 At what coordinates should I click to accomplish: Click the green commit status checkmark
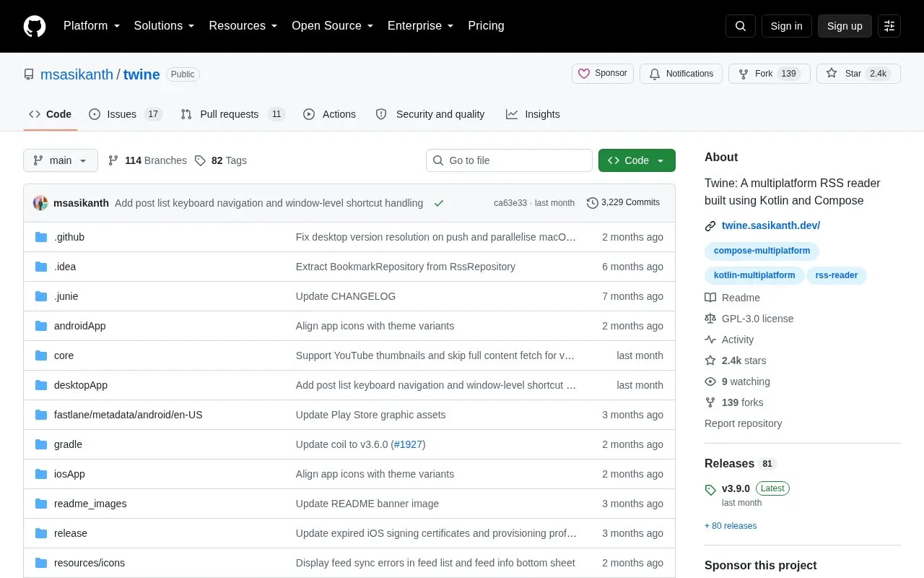[x=438, y=203]
